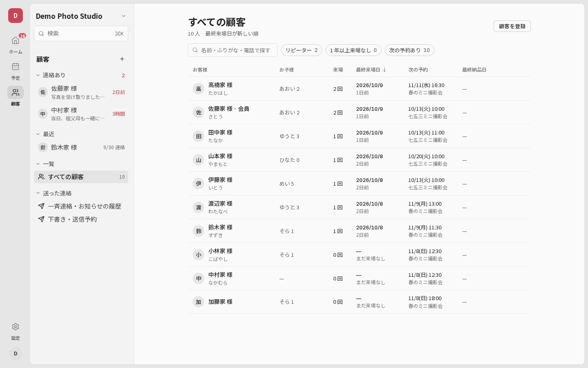Open the 渡辺家 様 customer row
The width and height of the screenshot is (588, 368).
(x=359, y=207)
